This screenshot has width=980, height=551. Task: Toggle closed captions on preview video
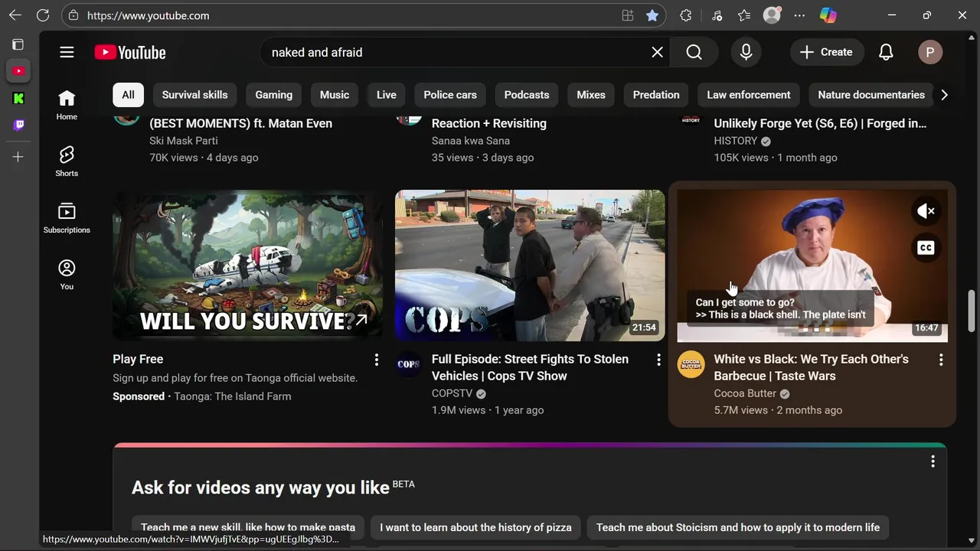[926, 247]
